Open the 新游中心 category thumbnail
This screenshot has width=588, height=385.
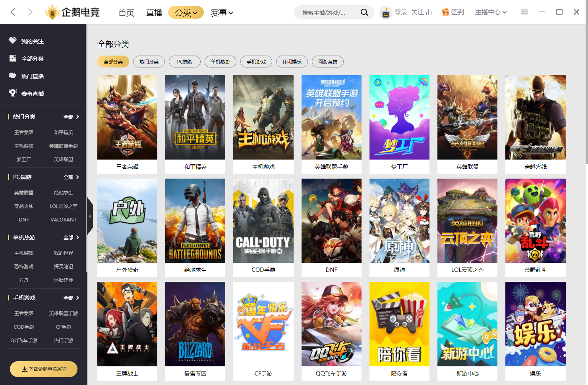click(467, 324)
